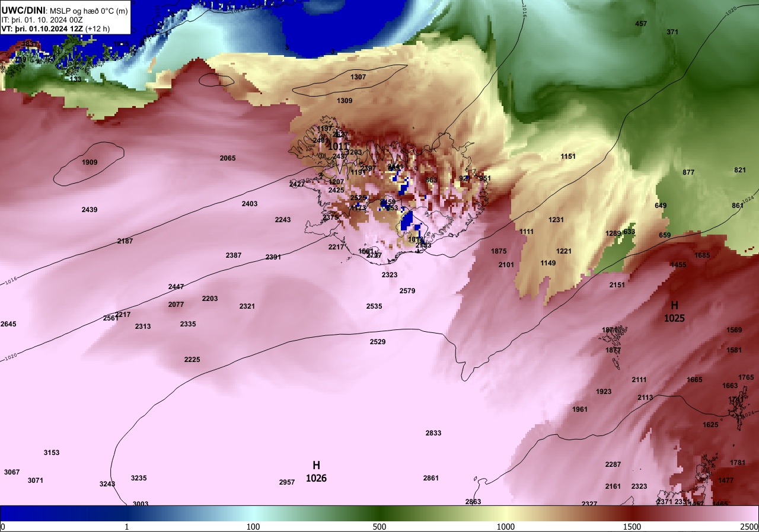Click the 2187 height value
The image size is (759, 532).
(125, 241)
